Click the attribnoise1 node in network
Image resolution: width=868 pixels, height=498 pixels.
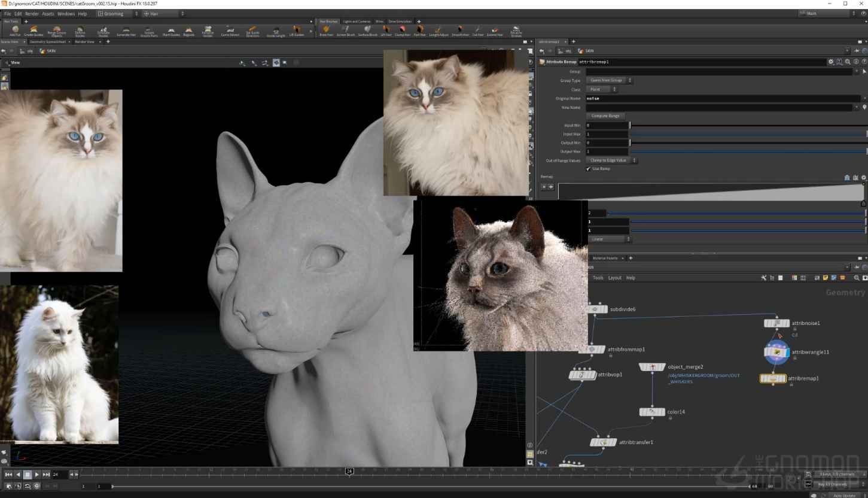[x=776, y=323]
